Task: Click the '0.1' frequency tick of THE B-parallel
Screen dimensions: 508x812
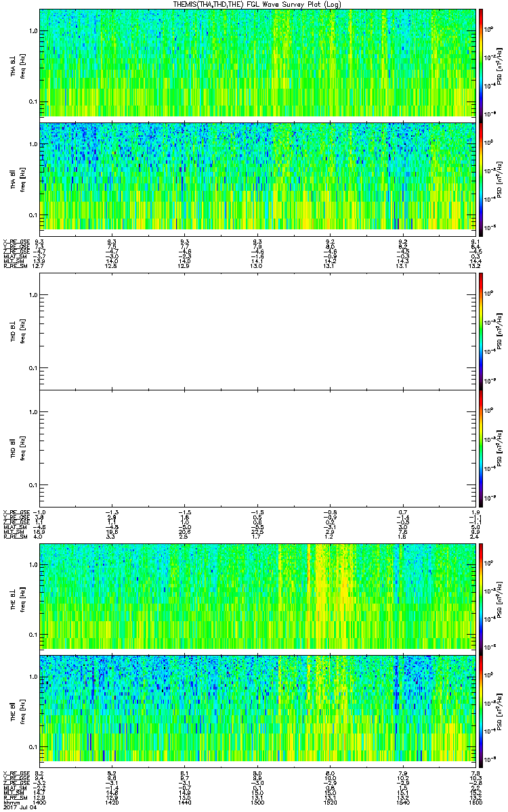Action: (33, 746)
